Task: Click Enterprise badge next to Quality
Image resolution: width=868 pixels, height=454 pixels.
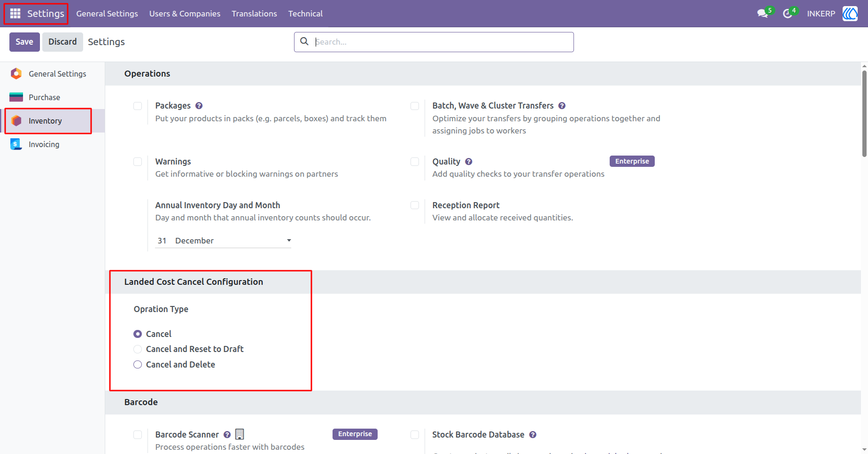Action: point(632,161)
